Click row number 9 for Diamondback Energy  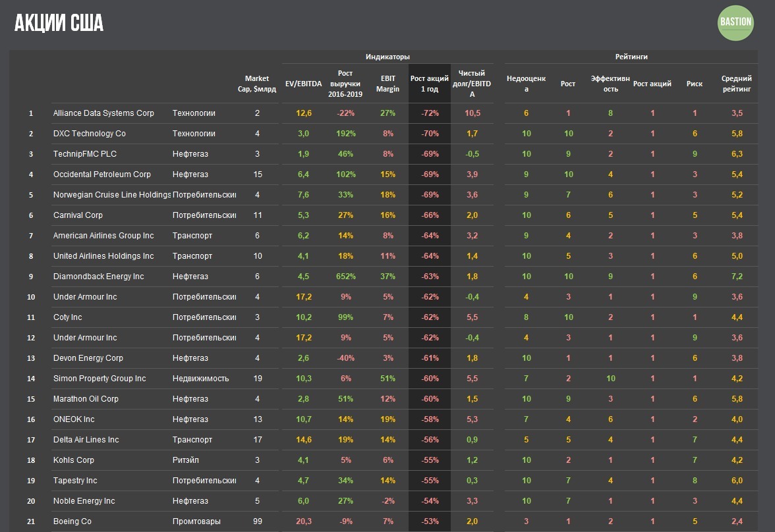30,276
